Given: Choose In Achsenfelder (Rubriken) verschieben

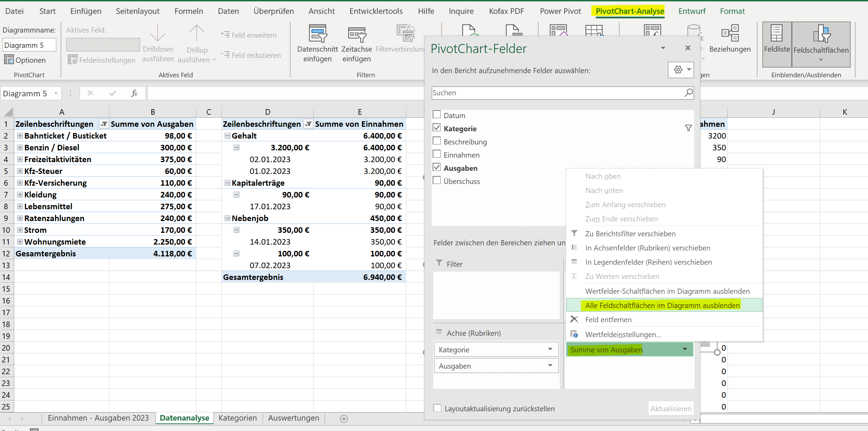Looking at the screenshot, I should tap(648, 248).
